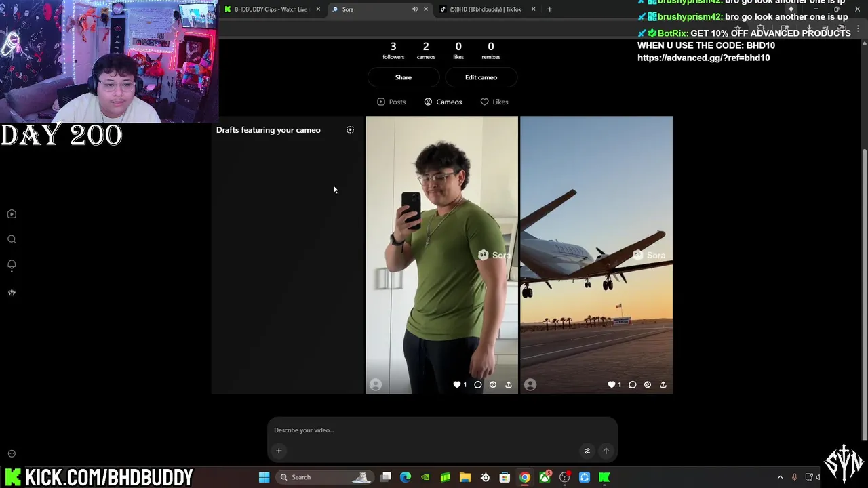The image size is (868, 488).
Task: Close the BHDBUDDY Clips tab
Action: (x=318, y=9)
